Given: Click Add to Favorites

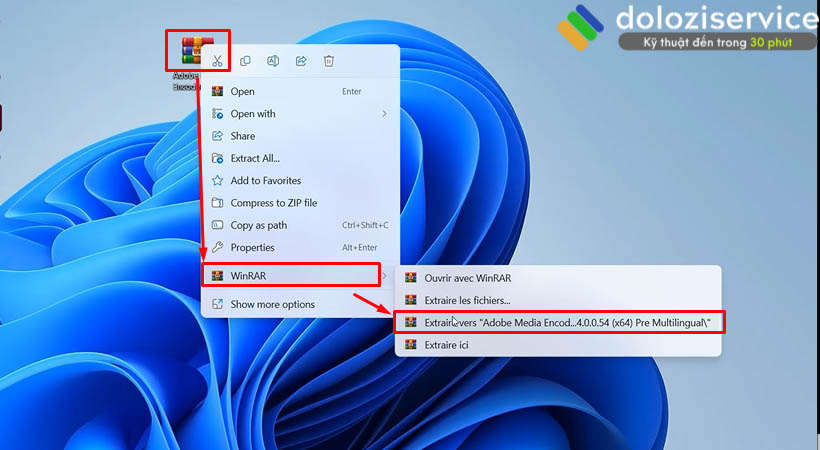Looking at the screenshot, I should point(265,181).
